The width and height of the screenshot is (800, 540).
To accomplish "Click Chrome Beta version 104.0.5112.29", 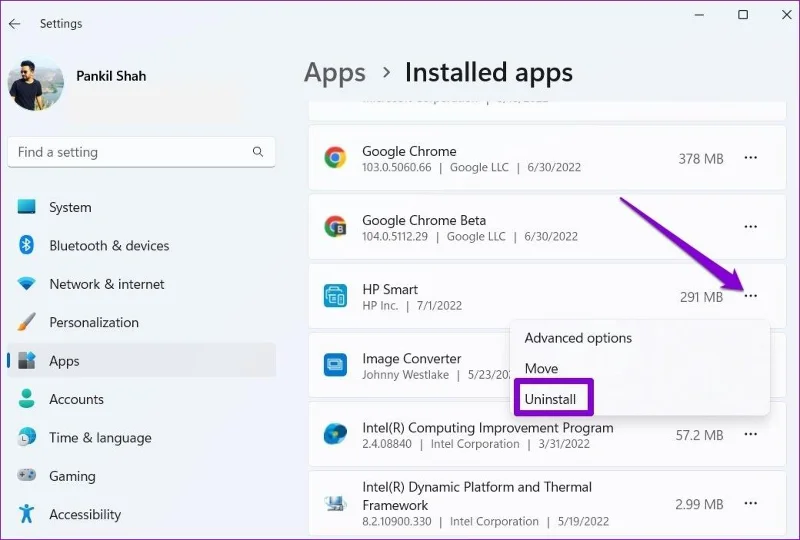I will coord(395,237).
